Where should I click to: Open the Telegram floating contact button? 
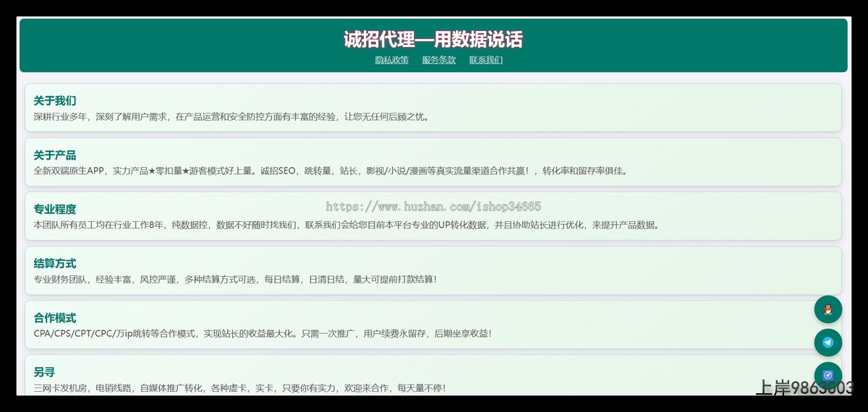828,343
